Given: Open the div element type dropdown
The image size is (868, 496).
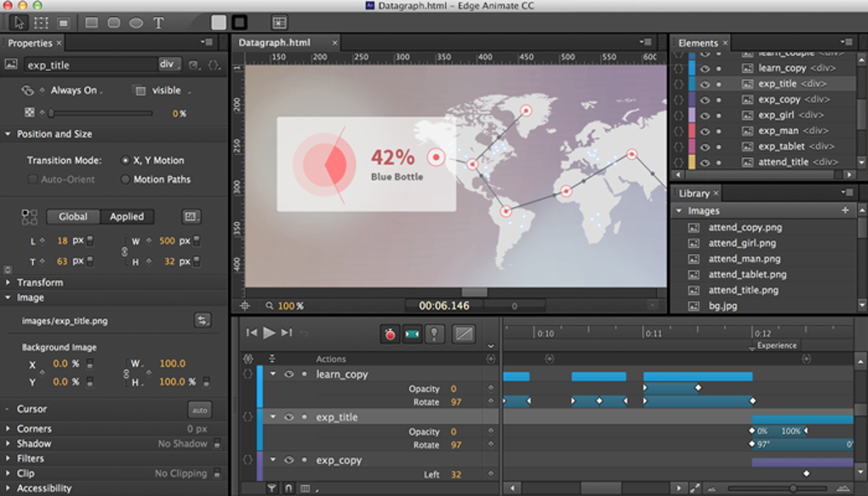Looking at the screenshot, I should (x=169, y=65).
